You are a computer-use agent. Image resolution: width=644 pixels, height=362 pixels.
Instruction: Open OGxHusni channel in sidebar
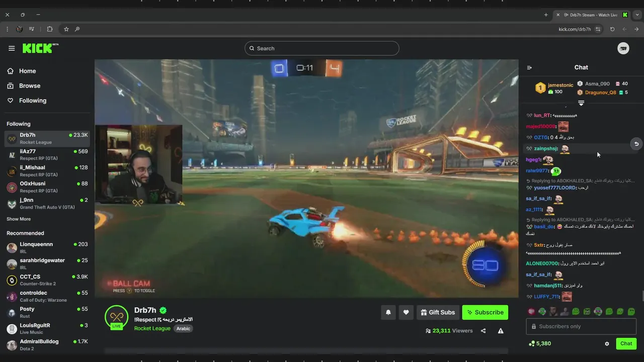[x=47, y=187]
